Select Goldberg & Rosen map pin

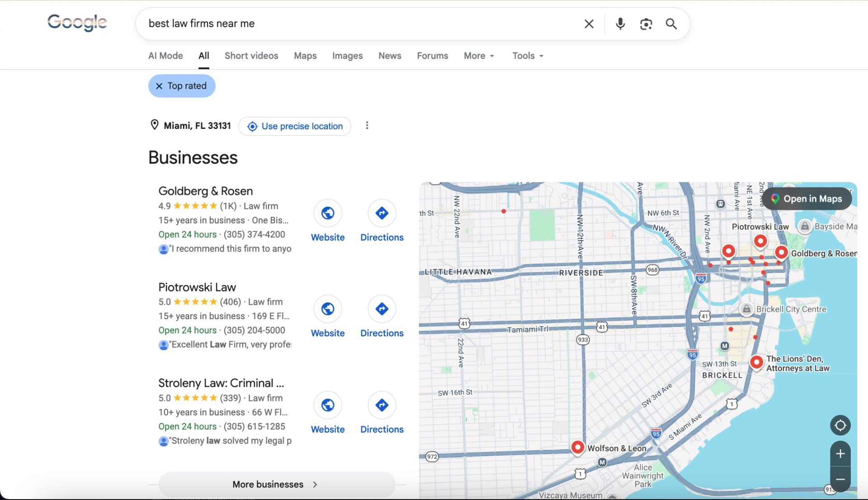[x=781, y=252]
